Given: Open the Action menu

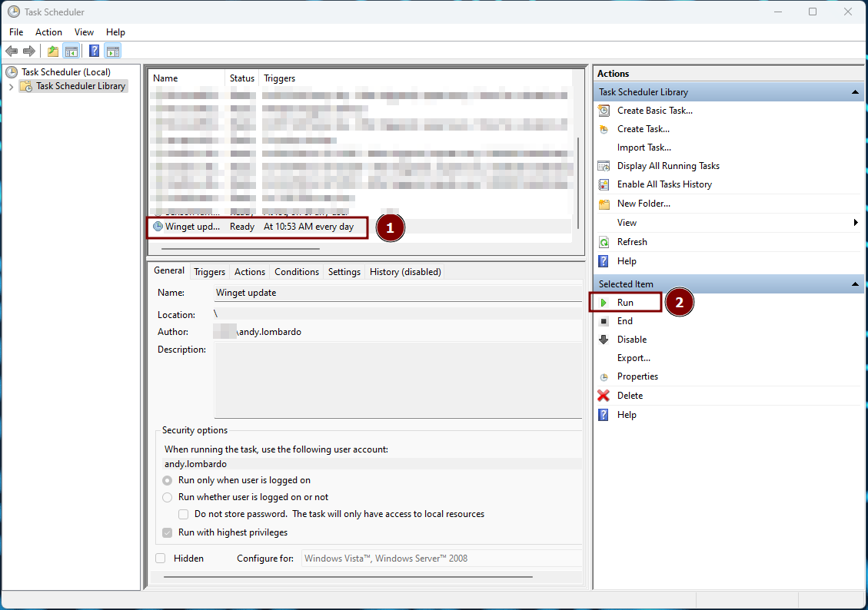Looking at the screenshot, I should point(48,32).
